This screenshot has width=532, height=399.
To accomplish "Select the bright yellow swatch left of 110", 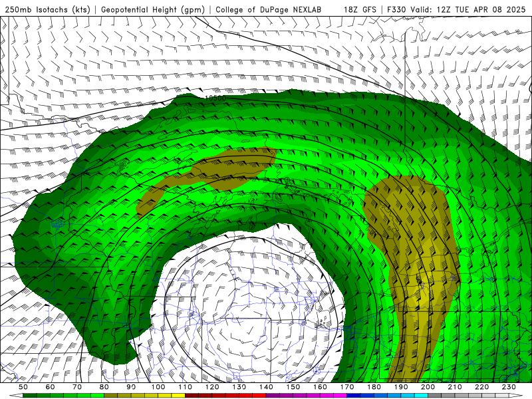I will [178, 396].
